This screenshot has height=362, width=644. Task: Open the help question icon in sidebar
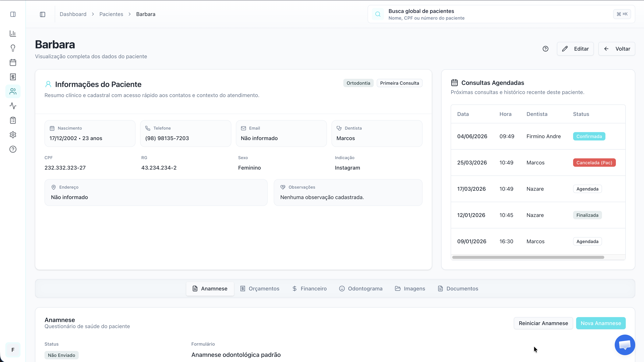tap(13, 149)
